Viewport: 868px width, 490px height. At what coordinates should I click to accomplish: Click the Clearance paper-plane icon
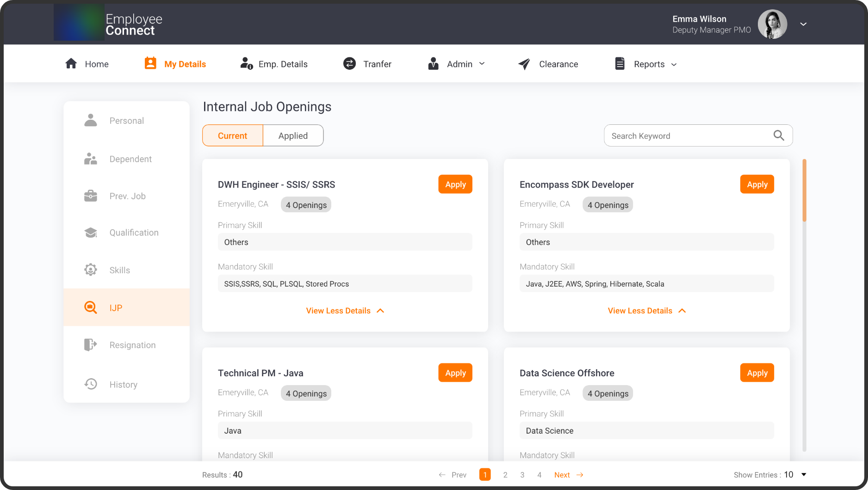[x=524, y=64]
